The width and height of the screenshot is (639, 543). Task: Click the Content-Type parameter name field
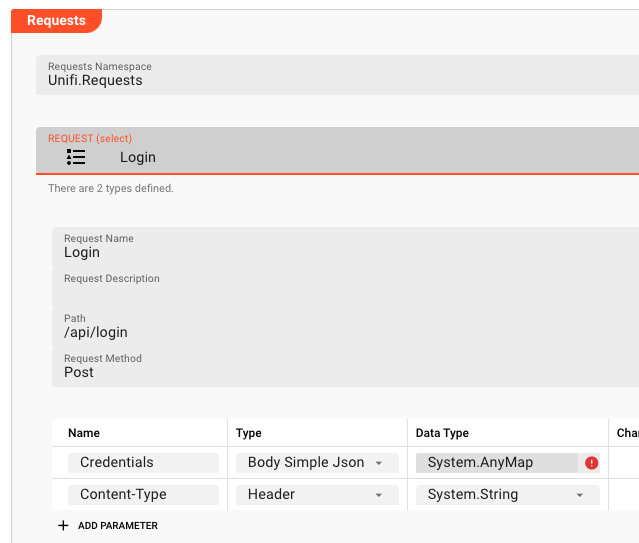[143, 494]
